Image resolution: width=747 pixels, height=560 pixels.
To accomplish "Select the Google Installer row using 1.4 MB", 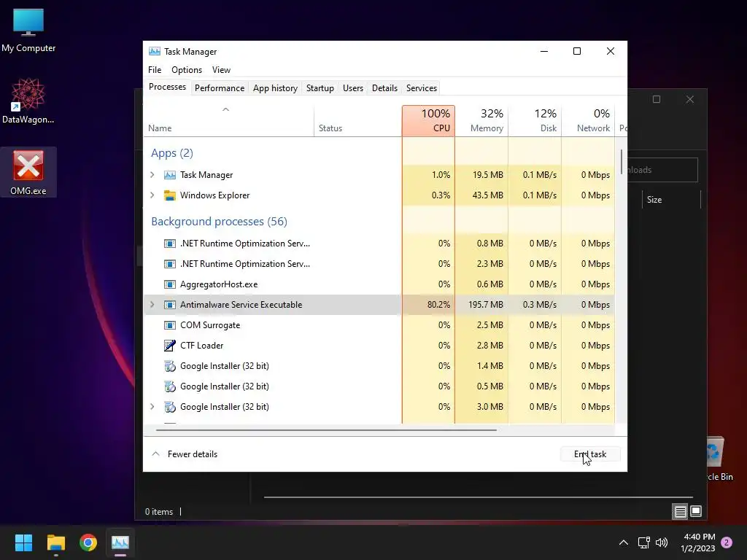I will click(379, 366).
